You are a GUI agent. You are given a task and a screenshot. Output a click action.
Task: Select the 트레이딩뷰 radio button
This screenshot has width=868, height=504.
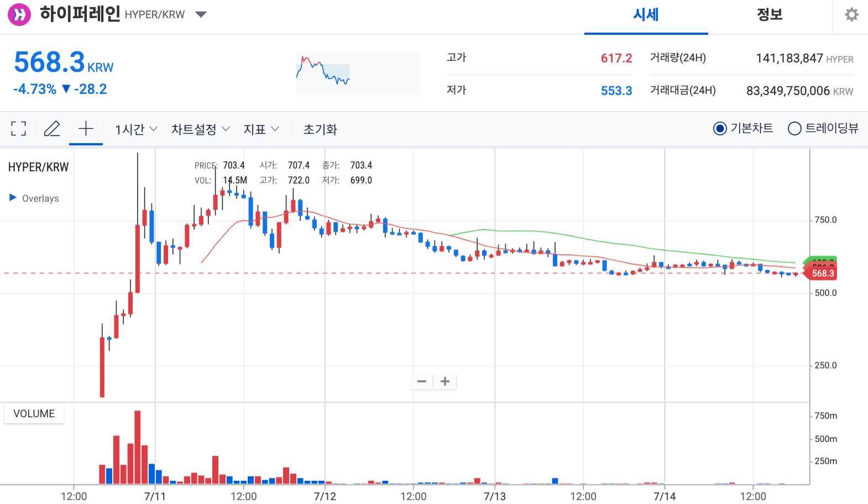pos(794,129)
